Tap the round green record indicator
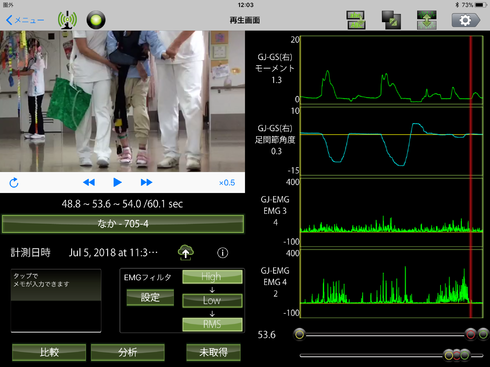Image resolution: width=490 pixels, height=367 pixels. click(x=96, y=20)
